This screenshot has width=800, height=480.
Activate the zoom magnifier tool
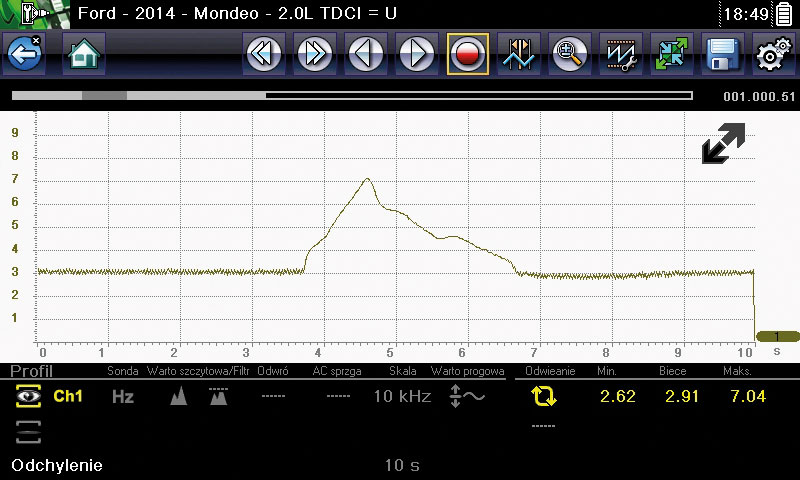click(569, 54)
